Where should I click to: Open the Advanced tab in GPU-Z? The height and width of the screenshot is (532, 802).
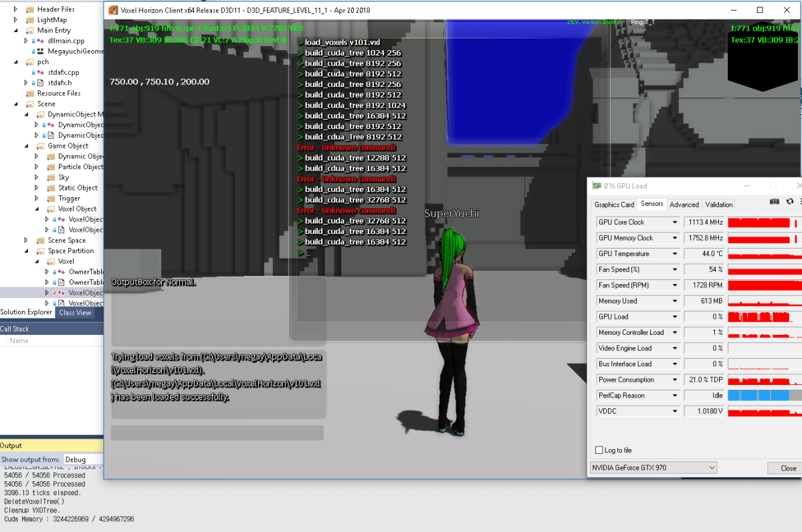684,205
